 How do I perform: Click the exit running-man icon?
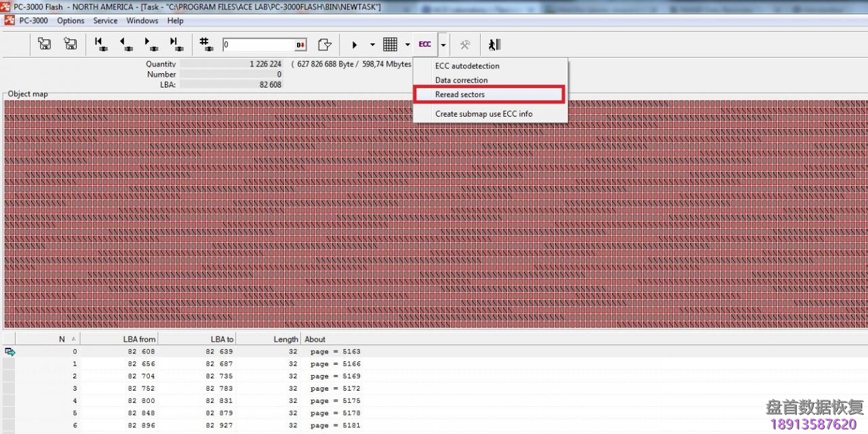pos(494,44)
